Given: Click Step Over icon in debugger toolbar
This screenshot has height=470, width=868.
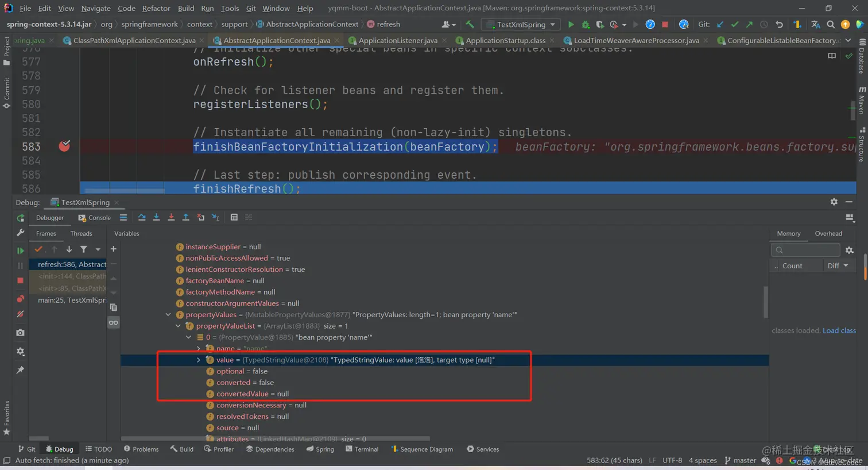Looking at the screenshot, I should pos(142,217).
